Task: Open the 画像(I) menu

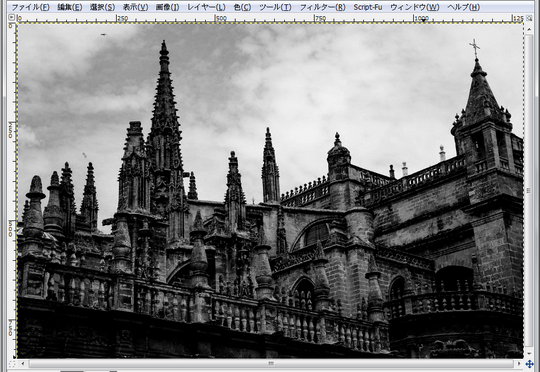Action: pos(167,7)
